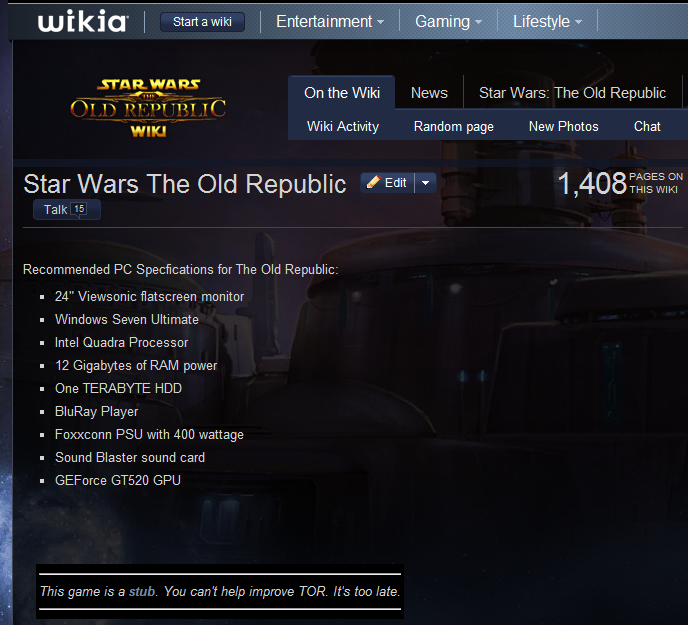688x625 pixels.
Task: Click the Wikia logo
Action: 82,21
